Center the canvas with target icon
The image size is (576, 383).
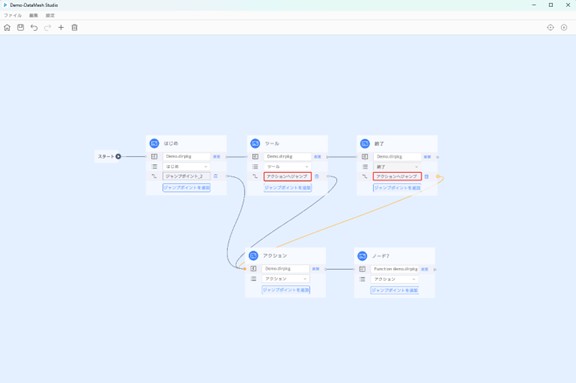coord(550,28)
